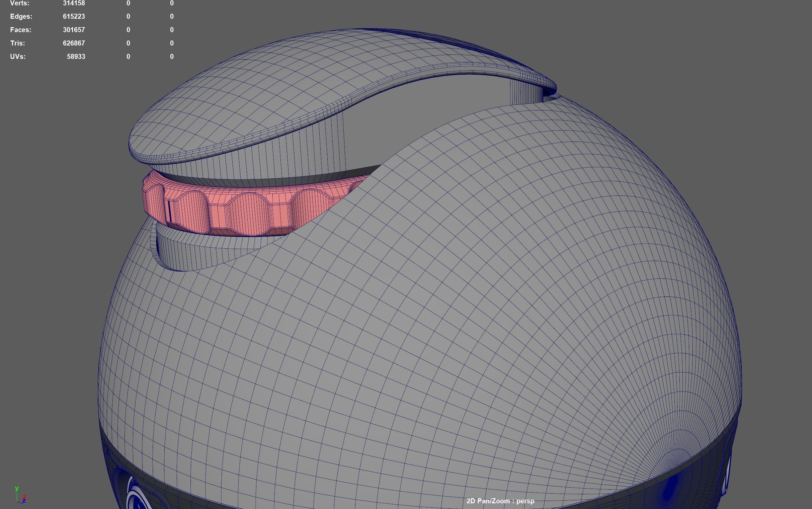
Task: Click the Edges: label
Action: click(21, 16)
